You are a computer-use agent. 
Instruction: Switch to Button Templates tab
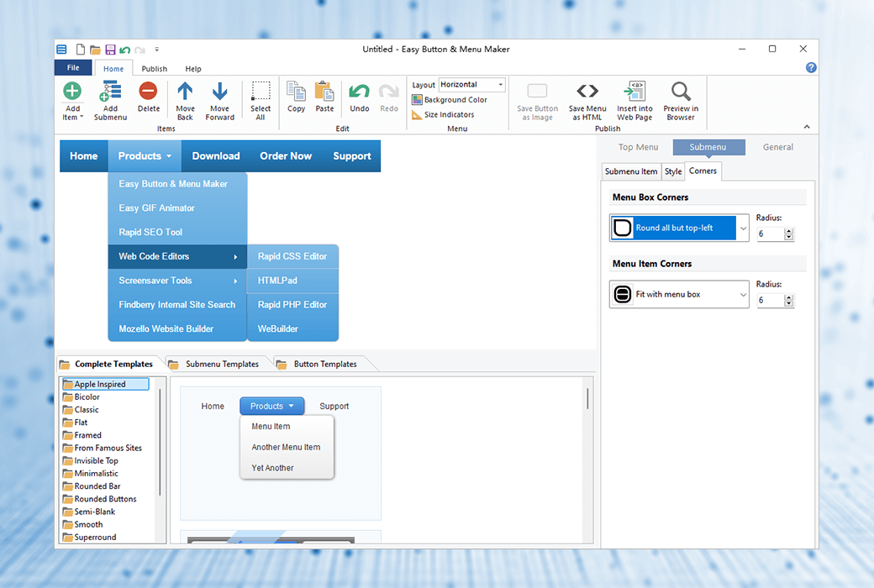(325, 364)
